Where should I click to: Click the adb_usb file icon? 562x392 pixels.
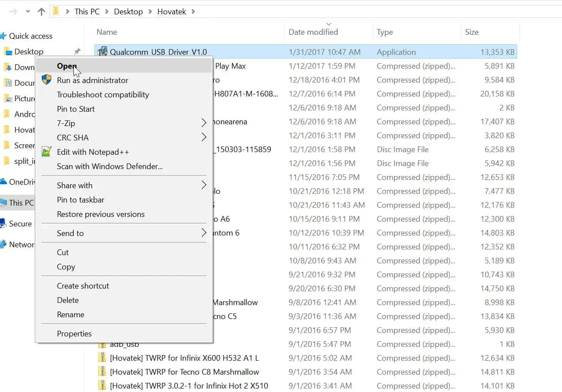[102, 345]
